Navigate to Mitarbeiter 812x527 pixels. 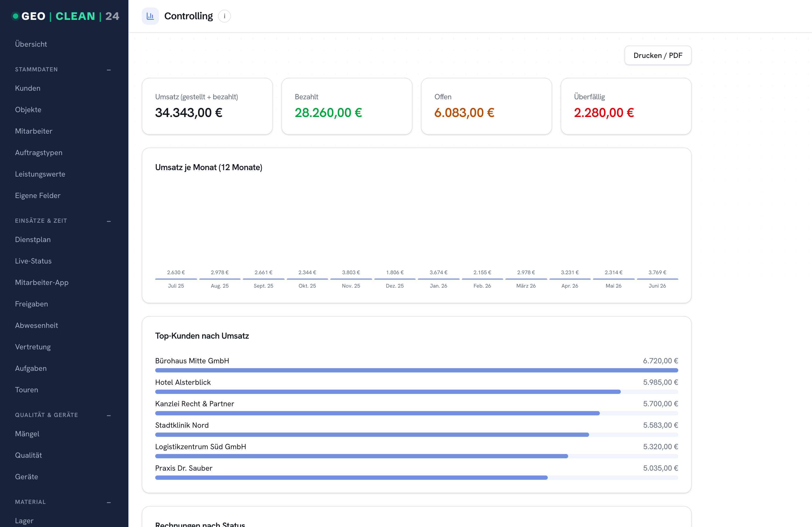tap(34, 131)
